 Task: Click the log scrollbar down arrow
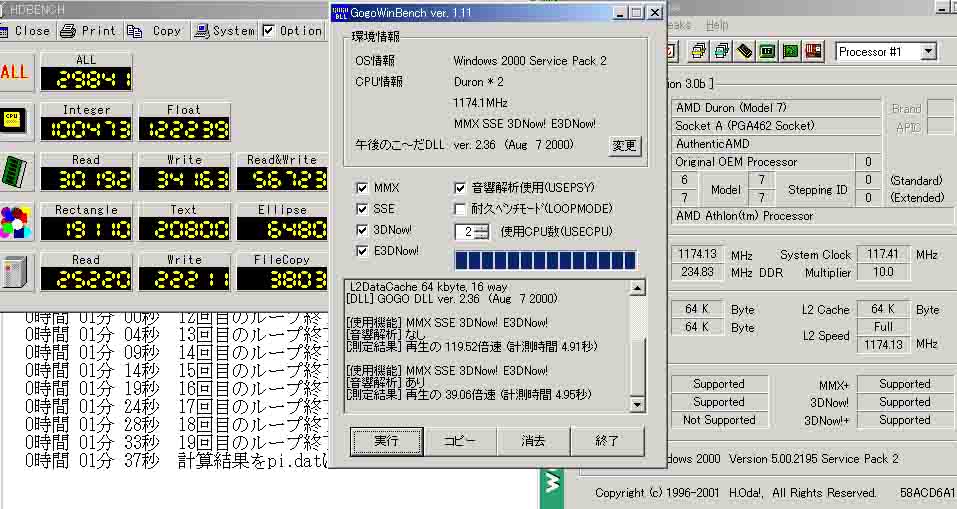(x=637, y=404)
